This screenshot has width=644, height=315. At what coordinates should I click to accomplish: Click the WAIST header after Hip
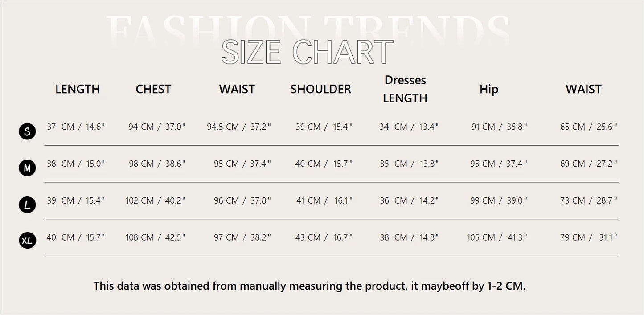tap(583, 89)
